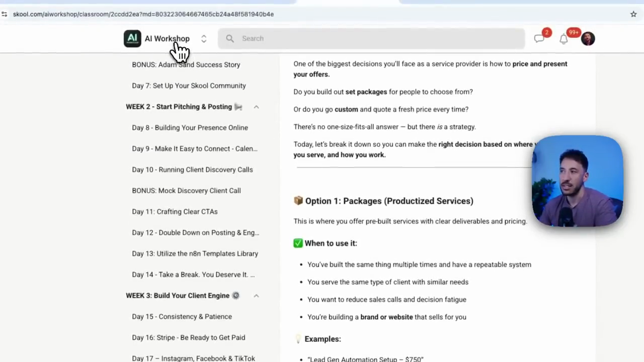Open Day 11: Crafting Clear CTAs

(x=175, y=212)
